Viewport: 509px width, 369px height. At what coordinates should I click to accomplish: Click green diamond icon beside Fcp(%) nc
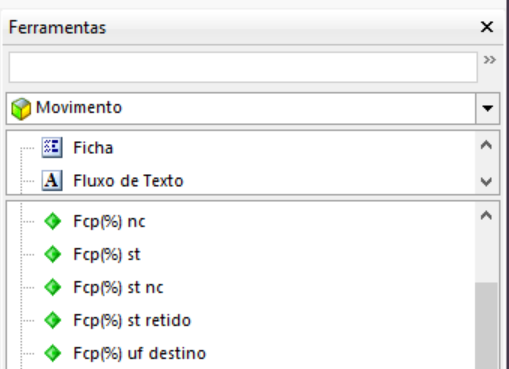(x=53, y=221)
